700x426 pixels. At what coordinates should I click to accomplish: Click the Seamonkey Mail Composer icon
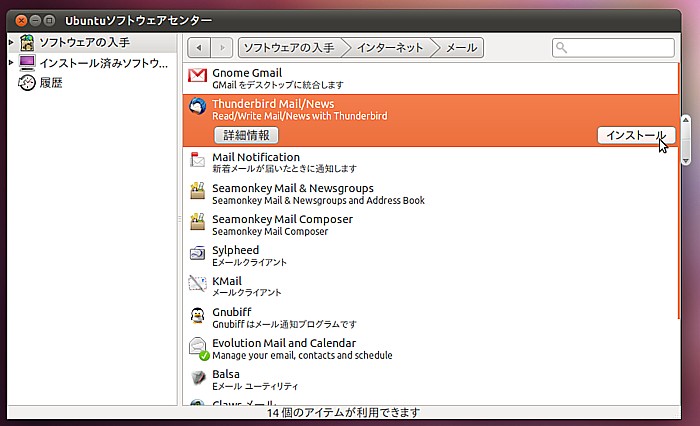click(197, 221)
